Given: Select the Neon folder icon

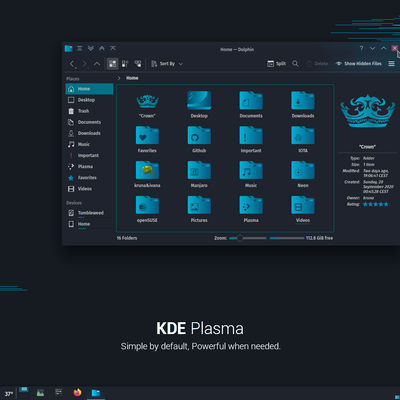Looking at the screenshot, I should (x=303, y=170).
